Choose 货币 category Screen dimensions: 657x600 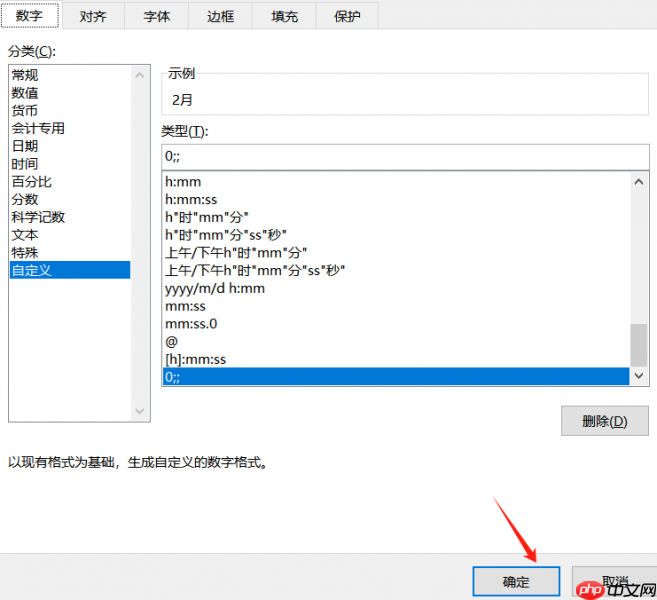(70, 110)
